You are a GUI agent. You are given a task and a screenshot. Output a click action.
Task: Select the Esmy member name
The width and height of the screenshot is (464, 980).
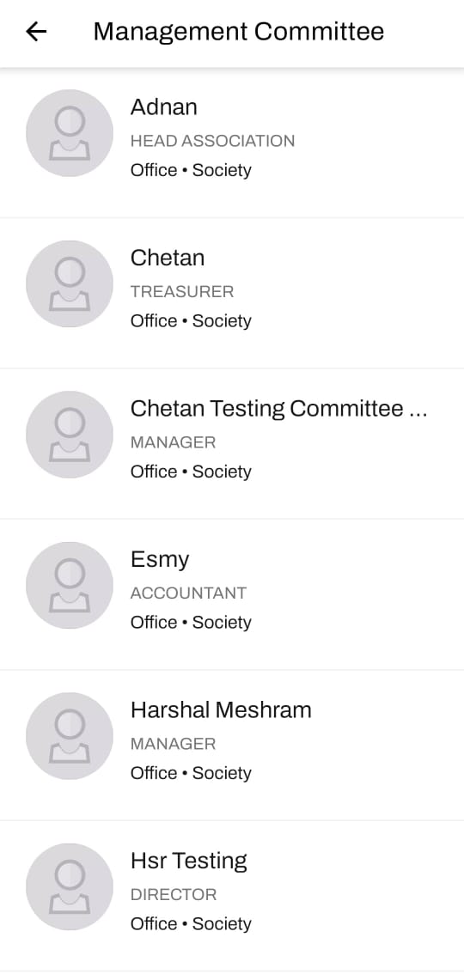click(160, 559)
